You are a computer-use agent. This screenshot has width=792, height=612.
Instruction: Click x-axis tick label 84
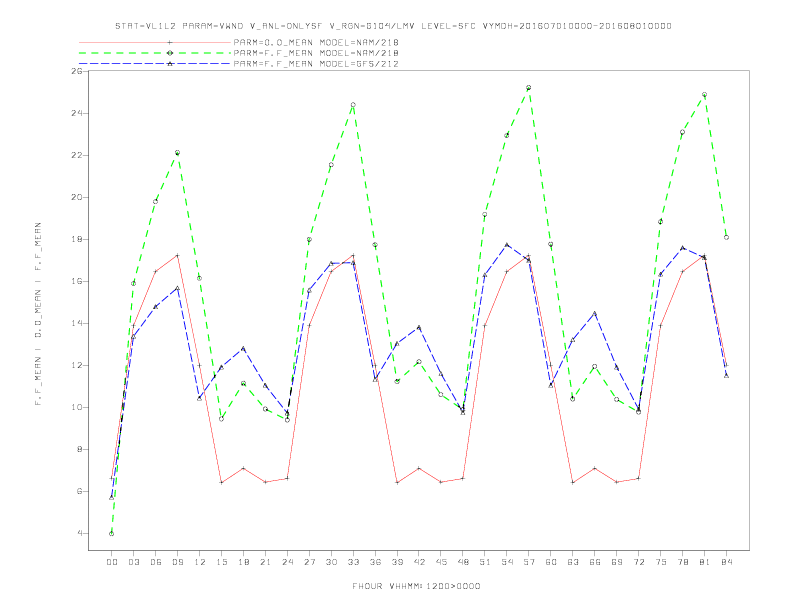tap(727, 562)
